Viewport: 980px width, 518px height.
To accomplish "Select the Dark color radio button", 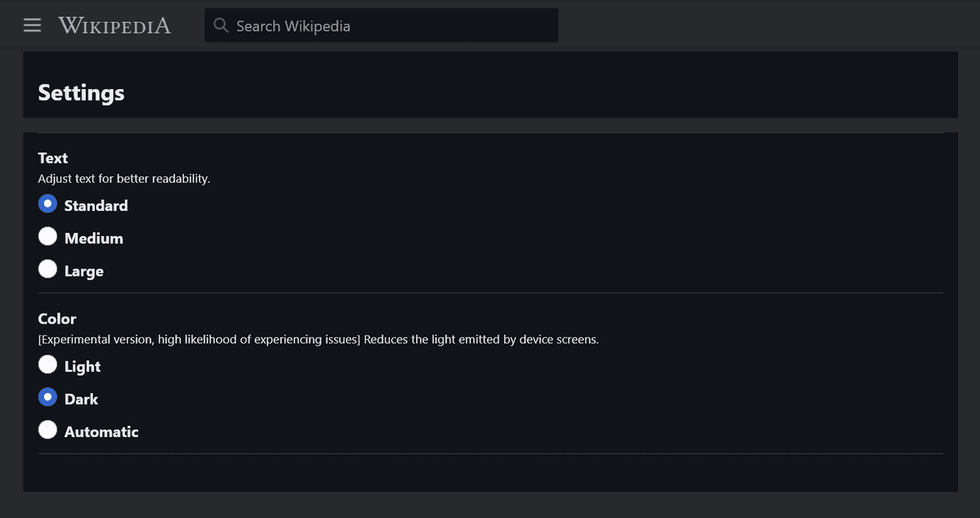I will [48, 398].
